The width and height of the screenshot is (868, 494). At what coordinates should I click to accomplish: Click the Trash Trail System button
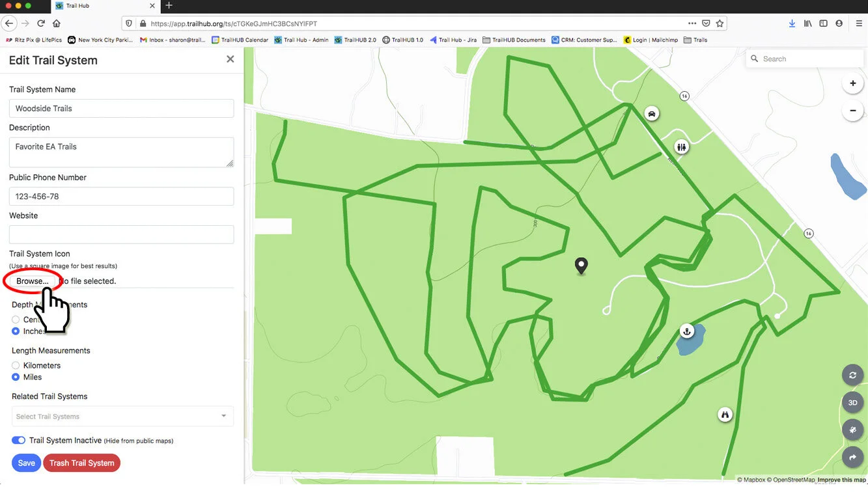click(x=81, y=463)
